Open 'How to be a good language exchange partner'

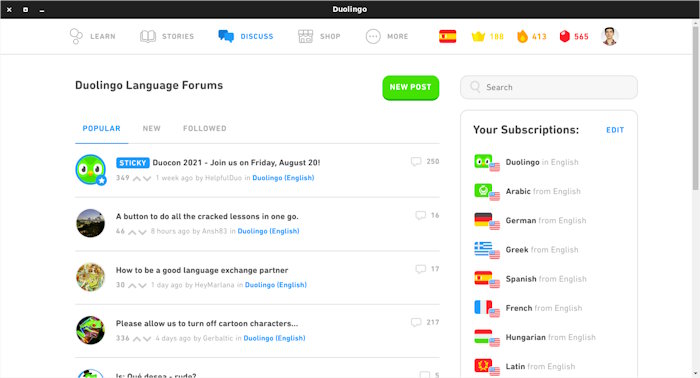202,270
